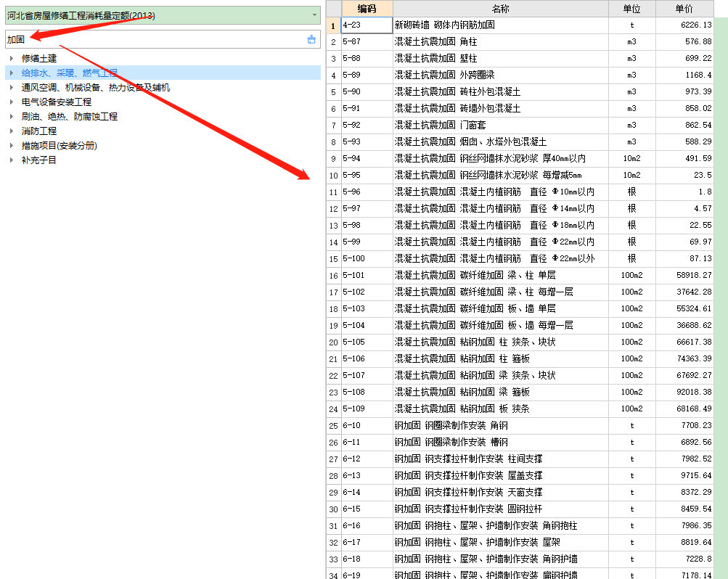728x579 pixels.
Task: Click the 编码 column header
Action: pyautogui.click(x=367, y=9)
